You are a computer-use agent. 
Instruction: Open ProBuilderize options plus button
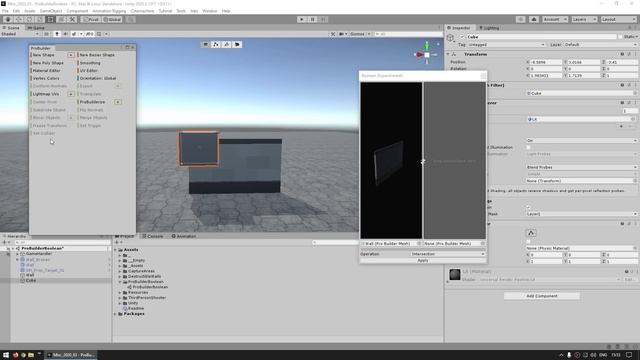click(x=118, y=102)
